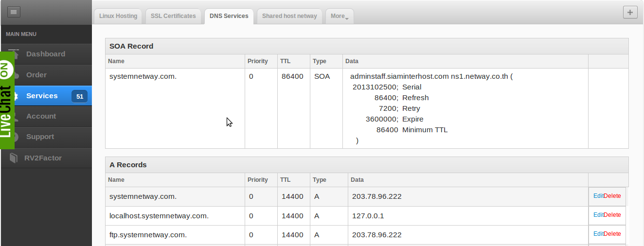Open Account in the sidebar menu
This screenshot has height=246, width=644.
pos(41,116)
